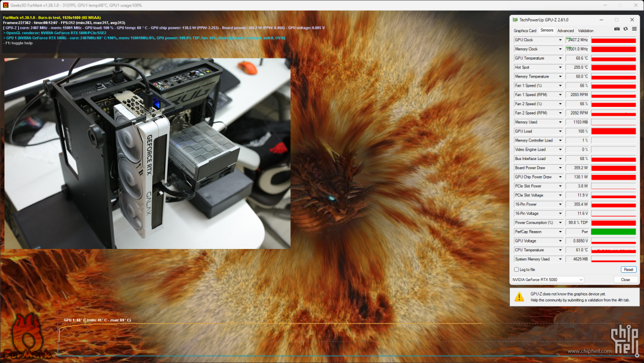The image size is (644, 363).
Task: Click the GPU-Z refresh icon
Action: (x=626, y=29)
